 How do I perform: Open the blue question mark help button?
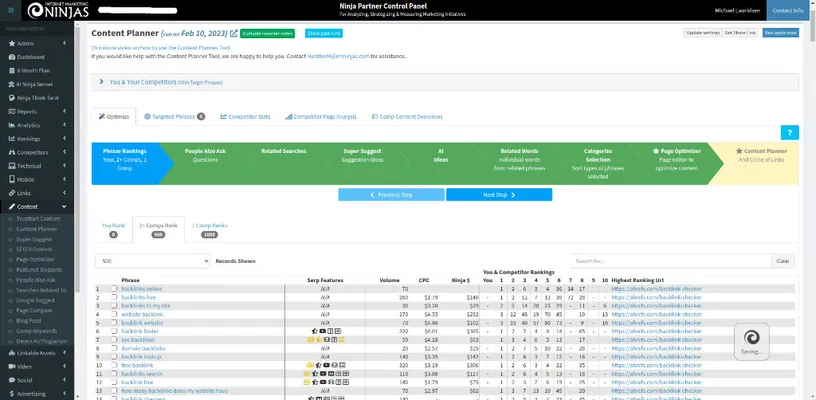(789, 132)
